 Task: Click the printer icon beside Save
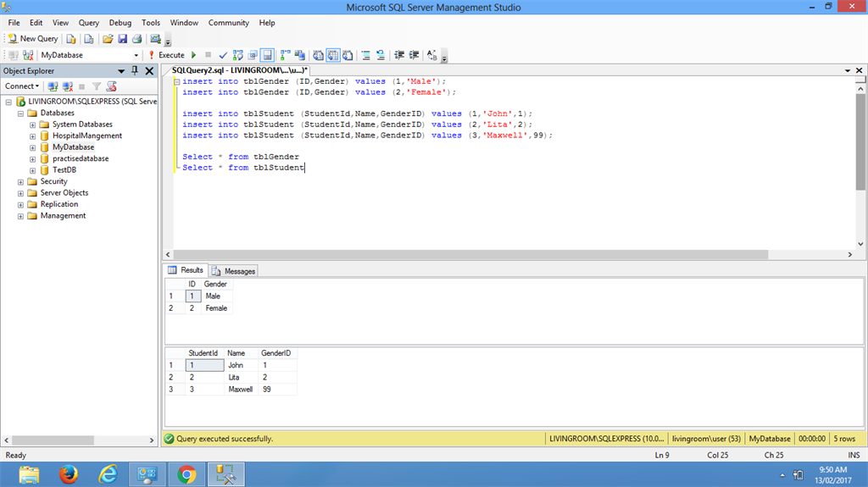click(x=136, y=39)
